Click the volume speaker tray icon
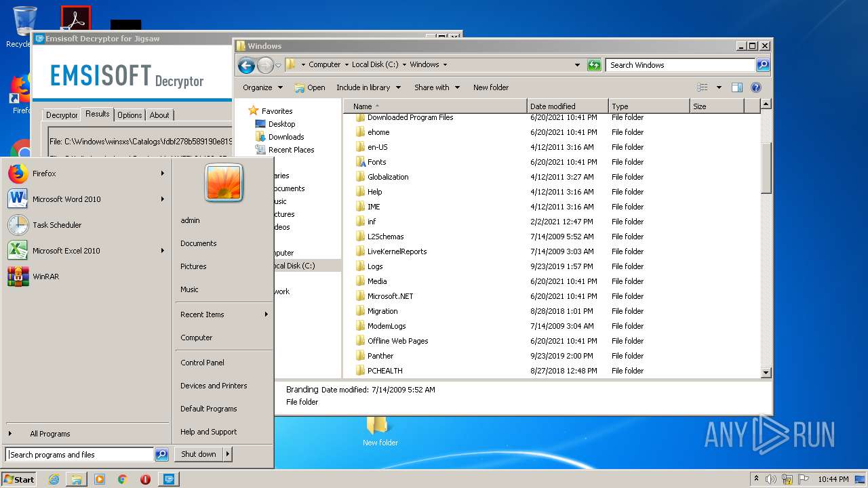Image resolution: width=868 pixels, height=488 pixels. pos(771,479)
